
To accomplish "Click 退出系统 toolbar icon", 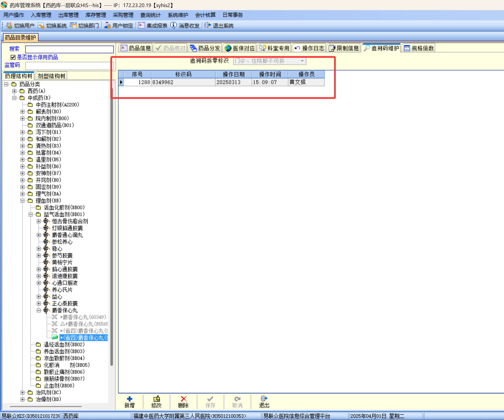I will click(208, 25).
